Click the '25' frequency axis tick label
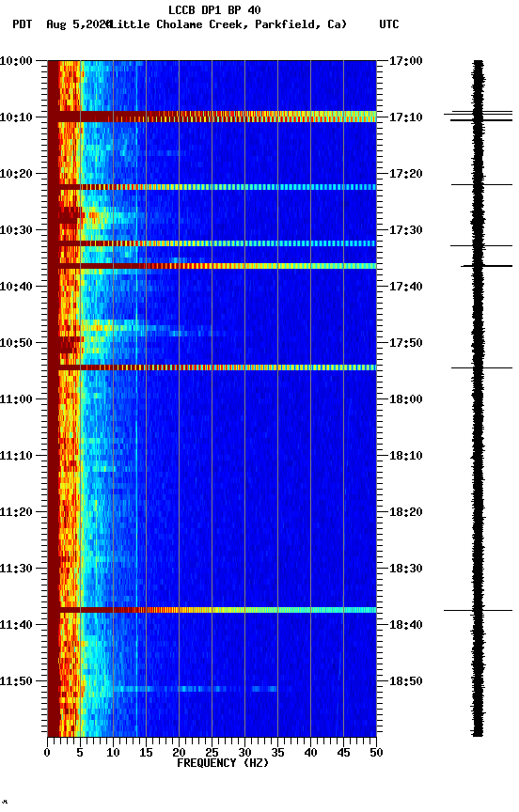The image size is (519, 812). (x=212, y=753)
